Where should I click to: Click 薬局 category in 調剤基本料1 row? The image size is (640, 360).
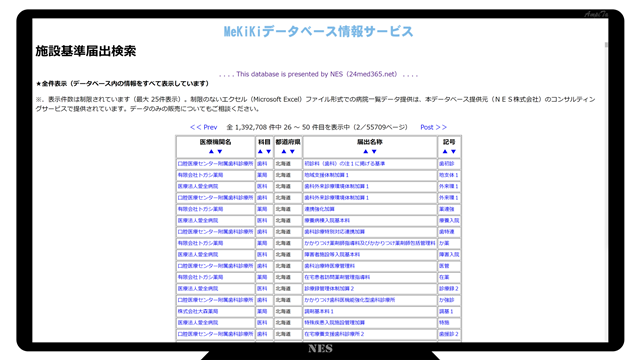click(262, 311)
